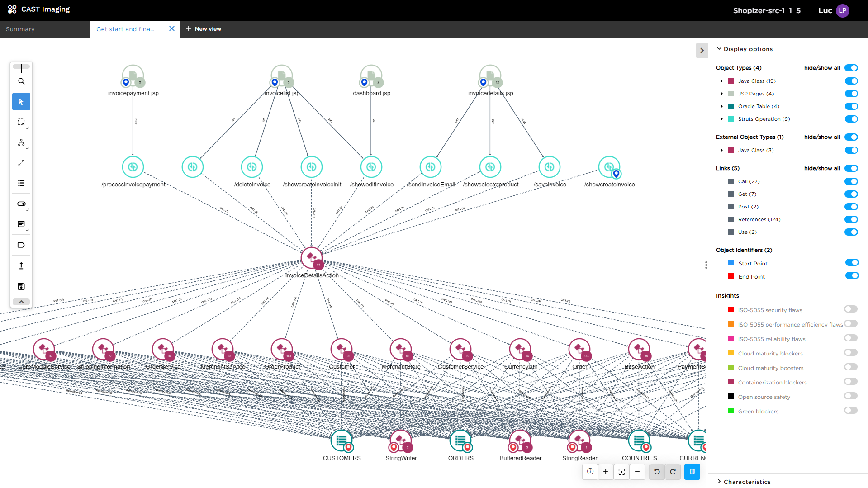Click the tag label icon in toolbar

tap(21, 245)
